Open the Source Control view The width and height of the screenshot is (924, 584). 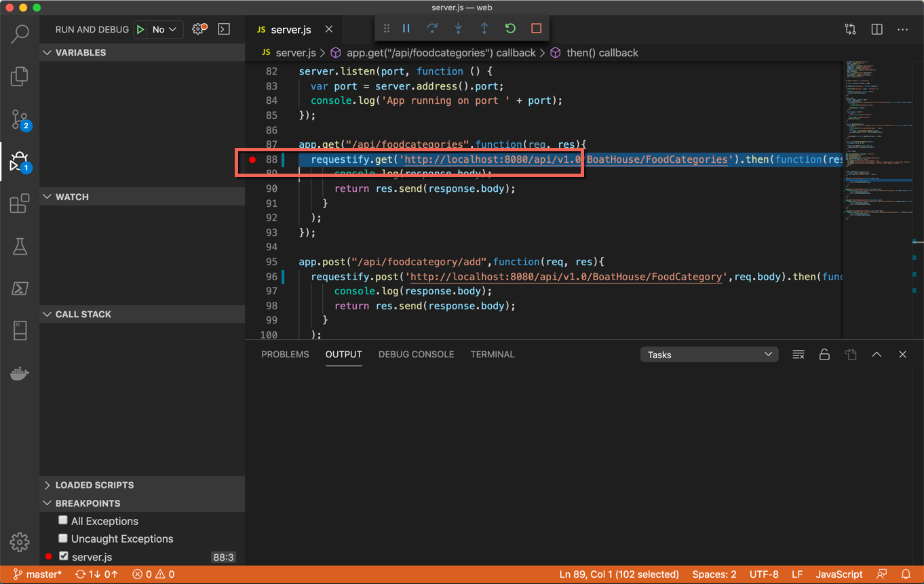click(20, 119)
